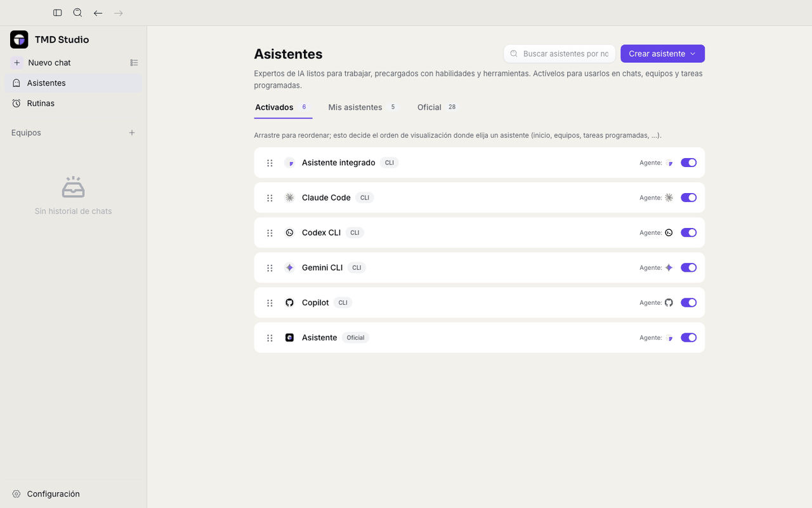The width and height of the screenshot is (812, 508).
Task: Go forward with the right arrow
Action: click(x=119, y=13)
